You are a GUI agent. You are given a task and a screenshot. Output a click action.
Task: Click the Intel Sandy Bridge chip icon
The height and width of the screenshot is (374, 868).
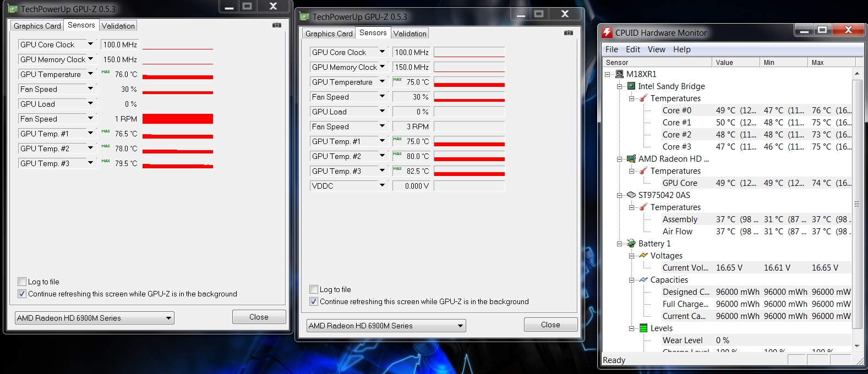631,86
